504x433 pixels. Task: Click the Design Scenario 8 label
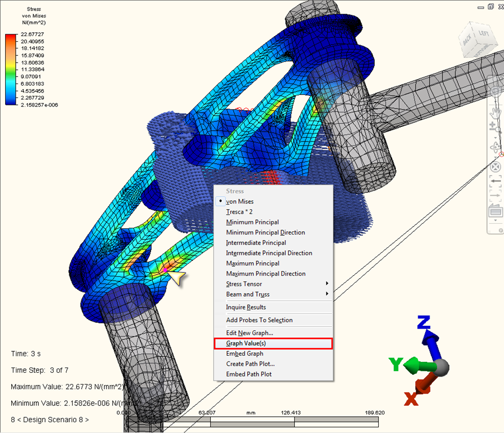(50, 420)
